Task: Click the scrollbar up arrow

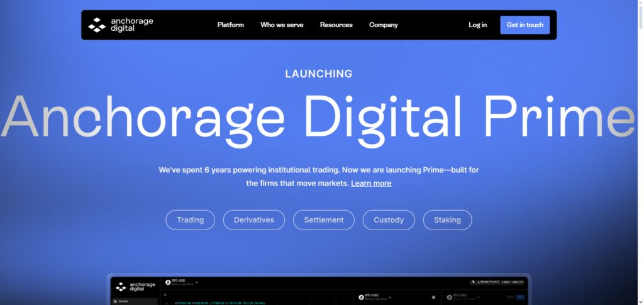Action: coord(640,3)
